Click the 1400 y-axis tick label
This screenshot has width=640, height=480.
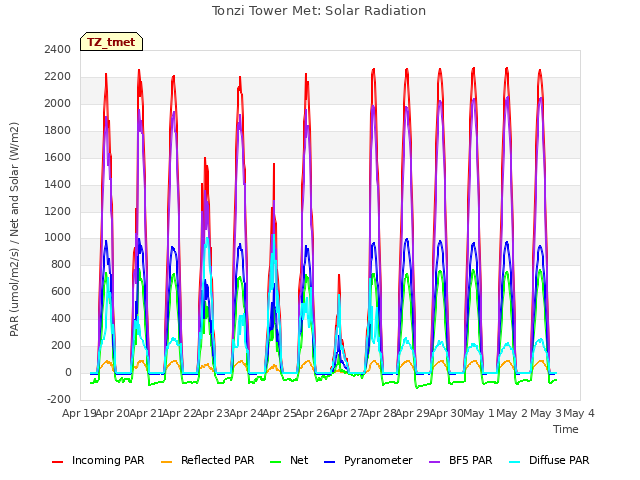58,184
